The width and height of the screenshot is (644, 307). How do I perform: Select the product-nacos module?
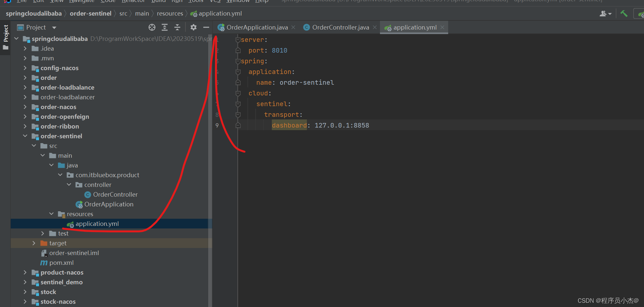62,272
